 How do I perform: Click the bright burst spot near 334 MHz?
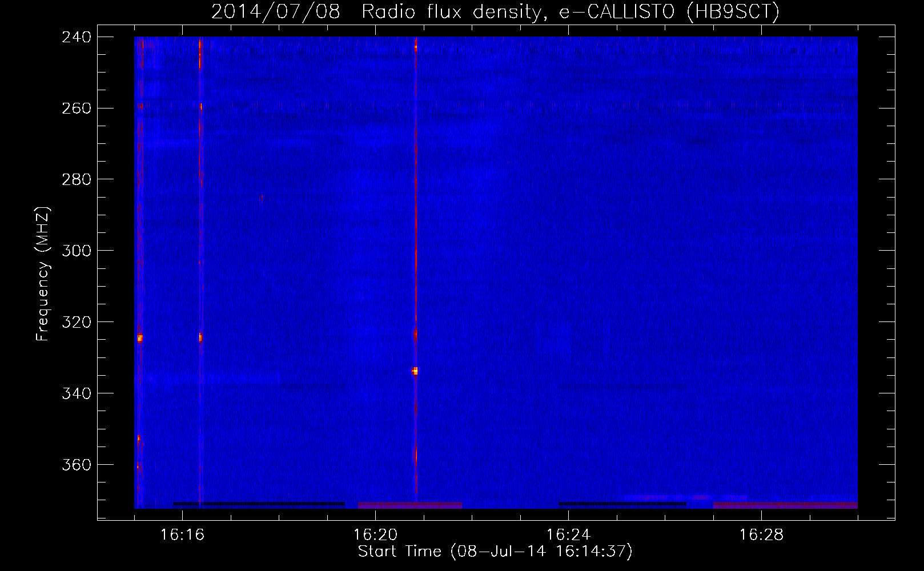415,371
